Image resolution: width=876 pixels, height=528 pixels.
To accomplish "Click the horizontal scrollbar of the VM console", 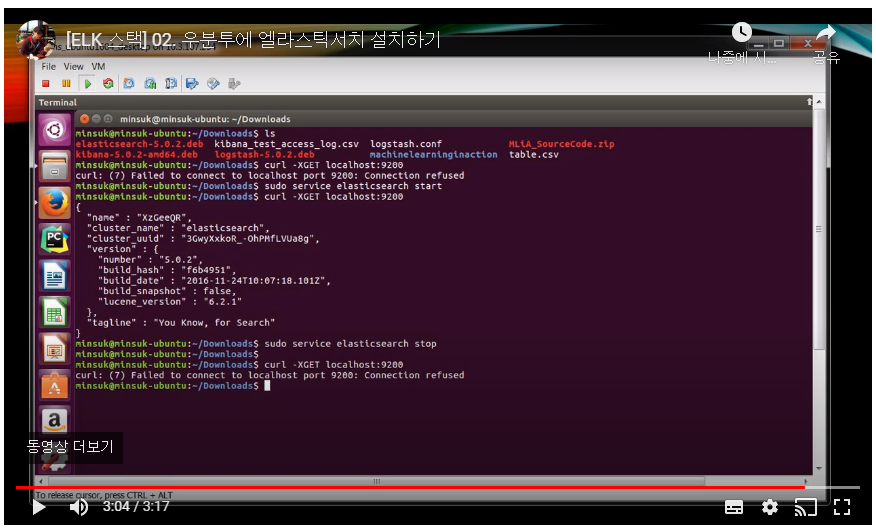I will click(x=377, y=481).
